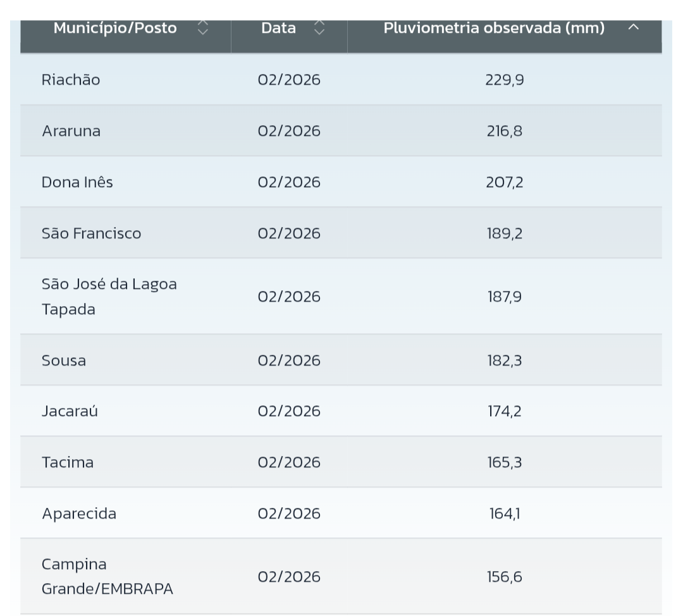Click the Município/Posto header label
The width and height of the screenshot is (683, 616).
click(115, 28)
